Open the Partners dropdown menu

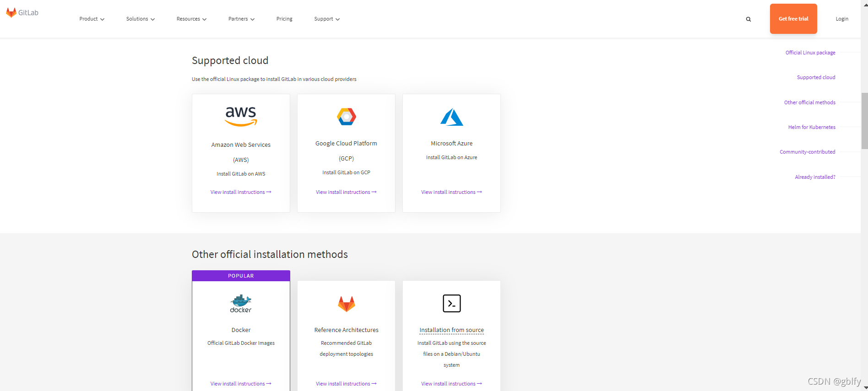241,19
